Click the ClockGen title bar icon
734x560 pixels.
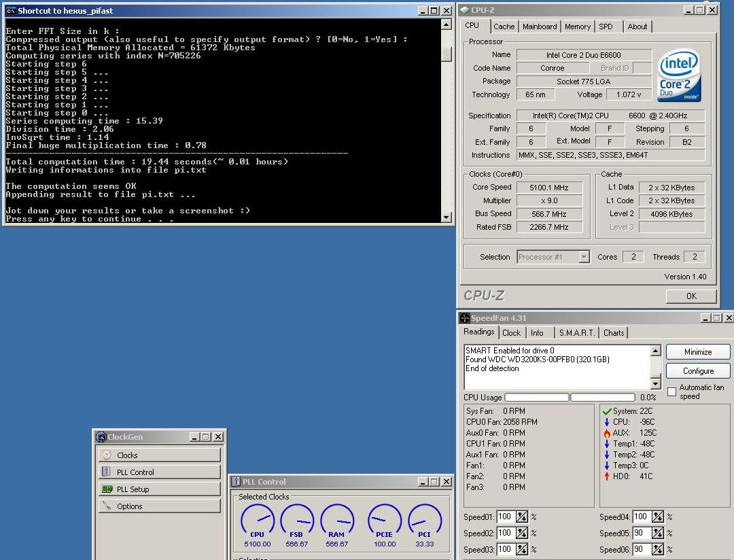coord(101,437)
